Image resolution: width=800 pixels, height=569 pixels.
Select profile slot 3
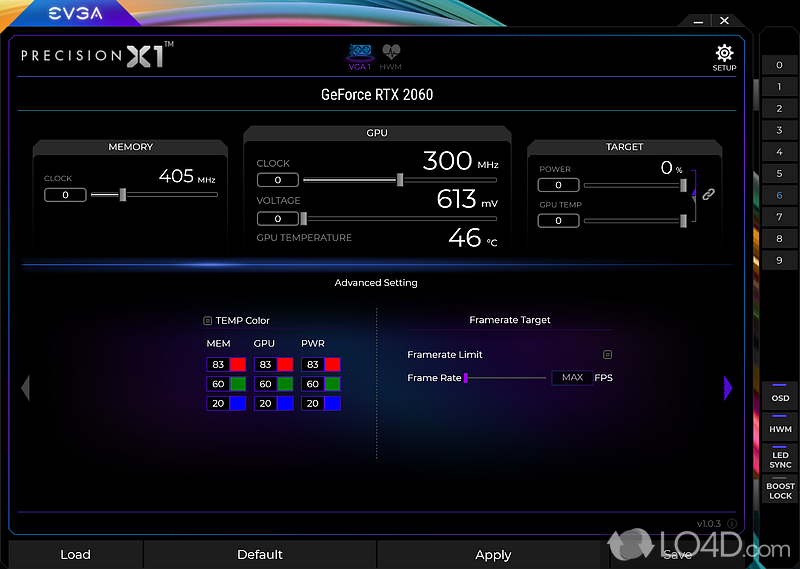pyautogui.click(x=779, y=130)
